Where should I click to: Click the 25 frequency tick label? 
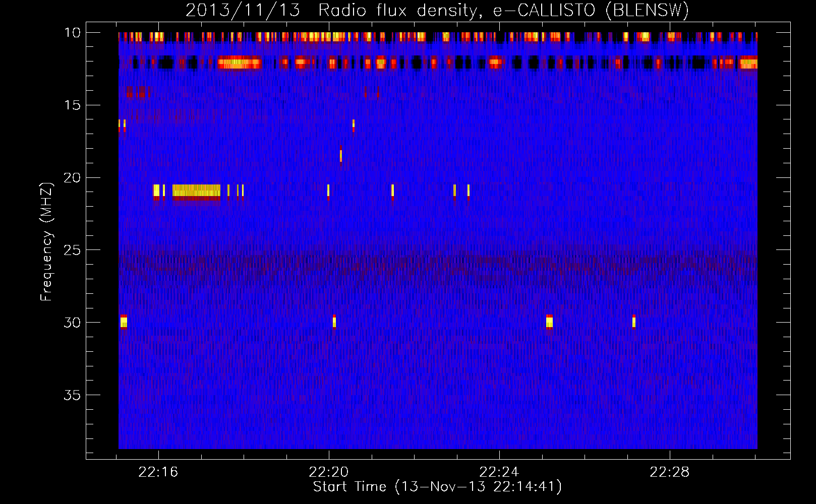point(72,250)
